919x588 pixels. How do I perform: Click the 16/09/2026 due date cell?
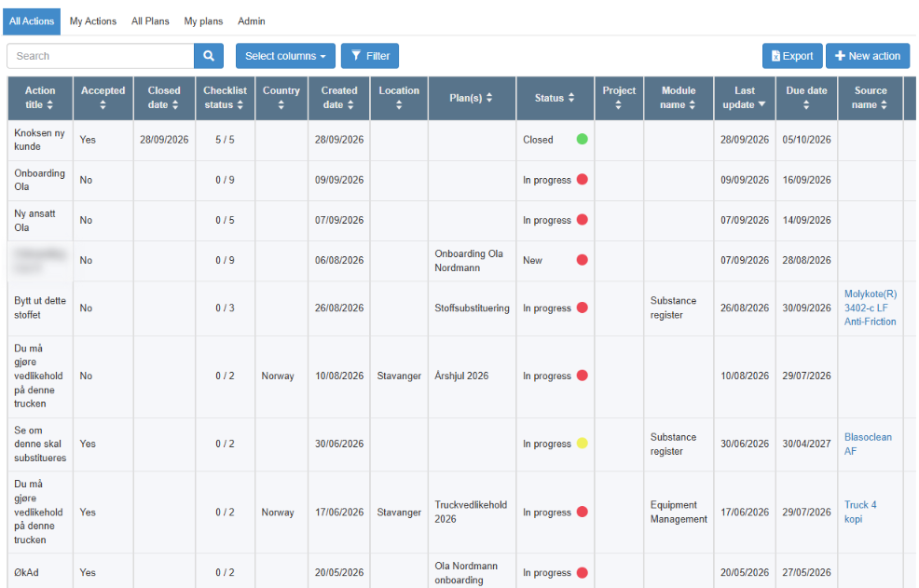coord(806,180)
